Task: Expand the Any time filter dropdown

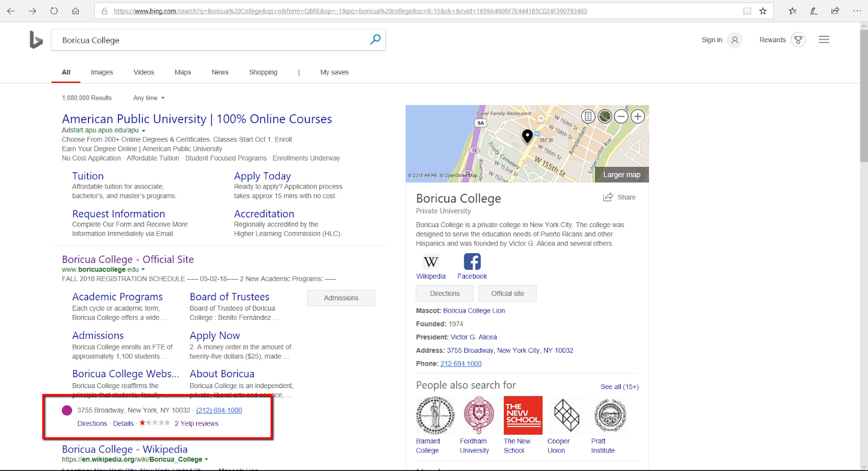Action: (149, 98)
